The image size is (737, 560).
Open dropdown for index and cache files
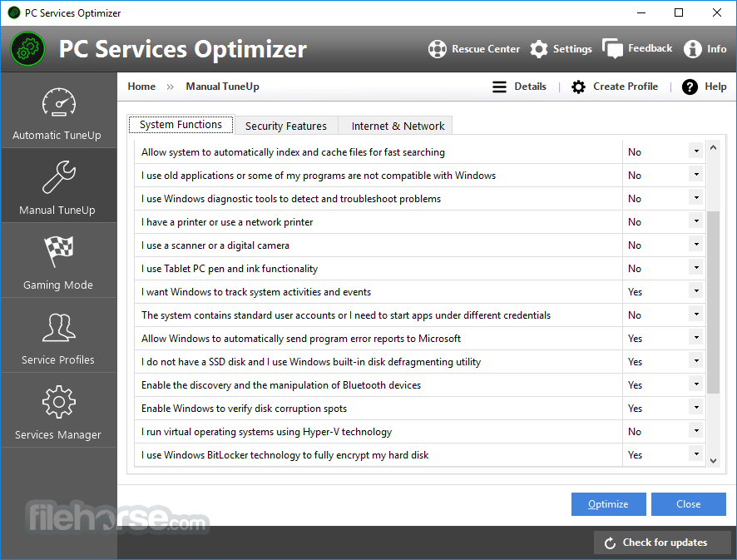pos(696,151)
